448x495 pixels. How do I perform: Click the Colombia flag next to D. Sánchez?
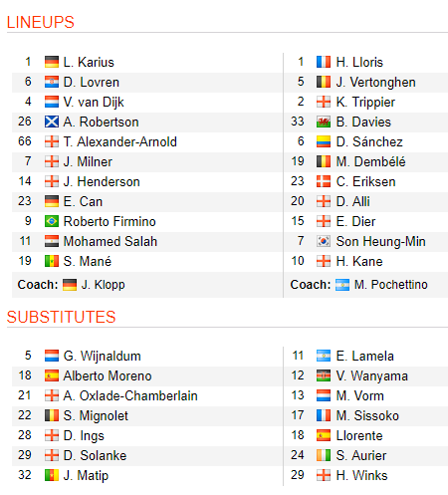(324, 141)
